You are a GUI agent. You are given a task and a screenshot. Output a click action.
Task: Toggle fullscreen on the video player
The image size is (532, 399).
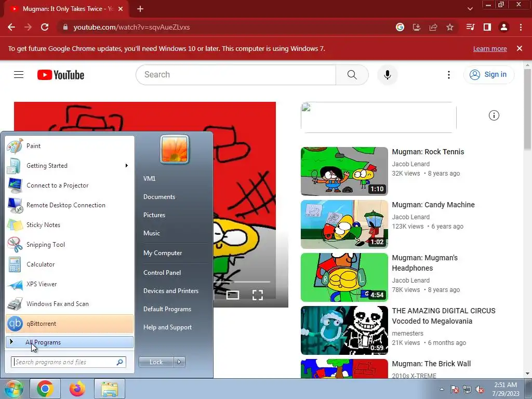pyautogui.click(x=258, y=295)
